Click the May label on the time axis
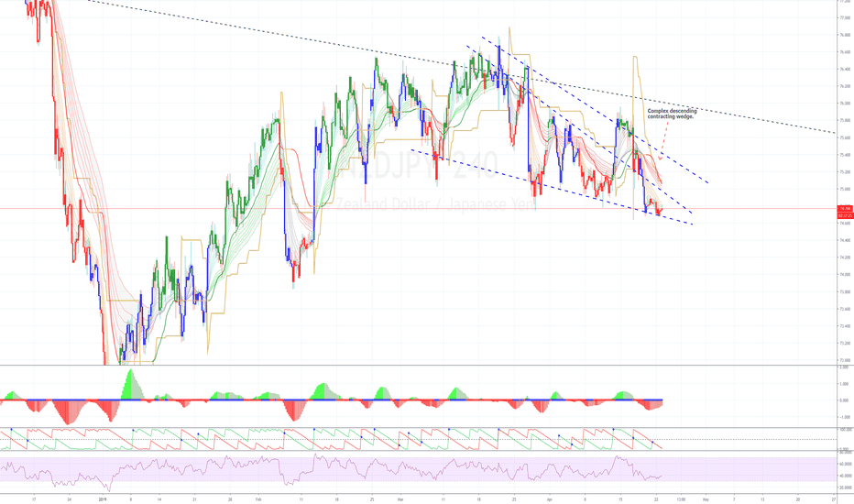854x504 pixels. pyautogui.click(x=706, y=499)
